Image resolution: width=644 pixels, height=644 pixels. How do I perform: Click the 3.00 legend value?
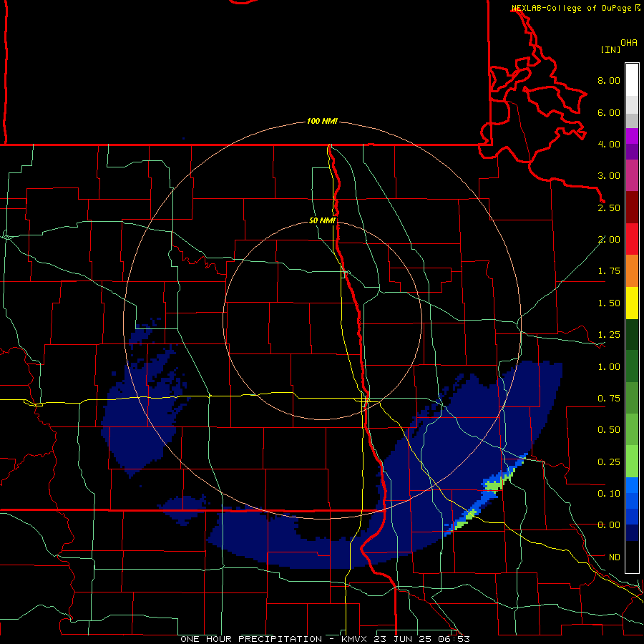pyautogui.click(x=609, y=176)
